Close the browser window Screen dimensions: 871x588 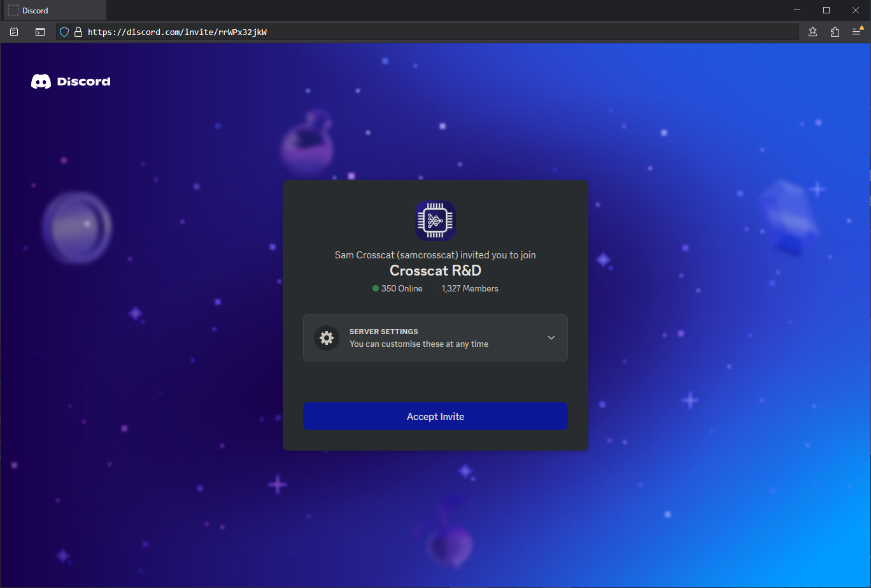[x=856, y=10]
